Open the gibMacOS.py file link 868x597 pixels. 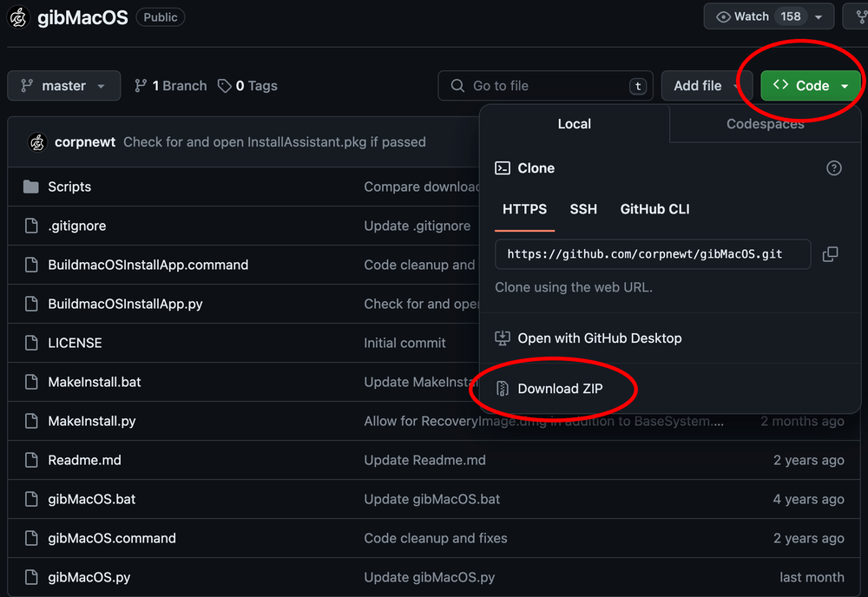[89, 577]
